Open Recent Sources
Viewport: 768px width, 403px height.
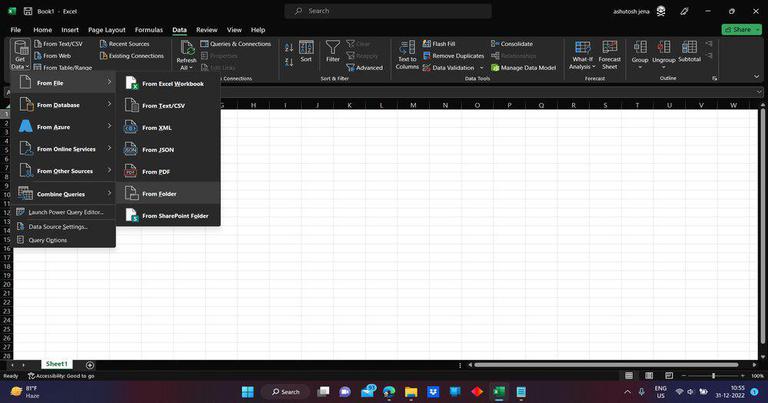[124, 44]
